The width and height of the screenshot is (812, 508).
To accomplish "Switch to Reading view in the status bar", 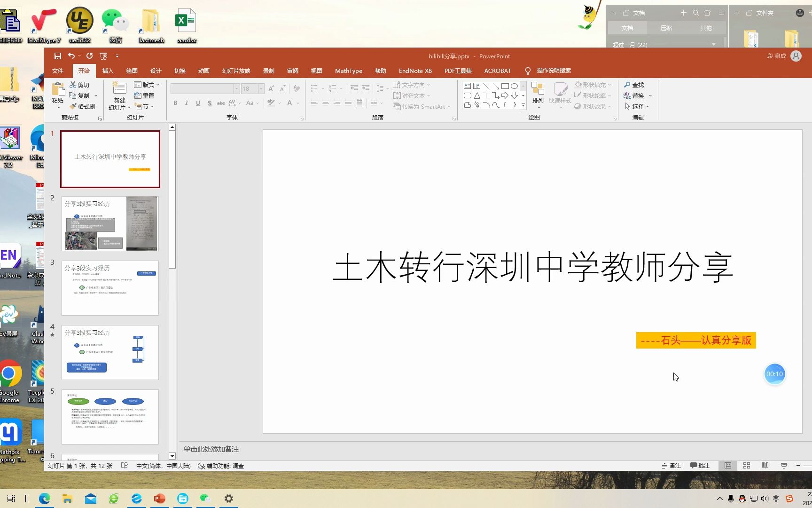I will pyautogui.click(x=765, y=466).
